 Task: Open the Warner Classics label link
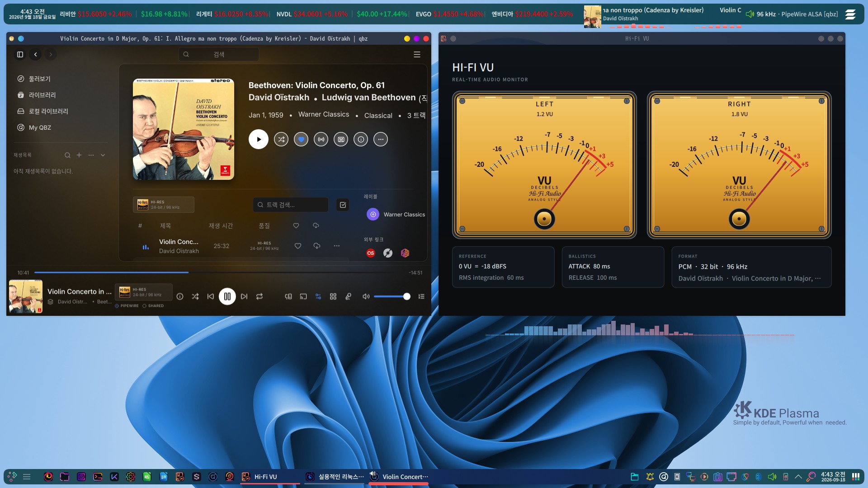click(x=396, y=214)
